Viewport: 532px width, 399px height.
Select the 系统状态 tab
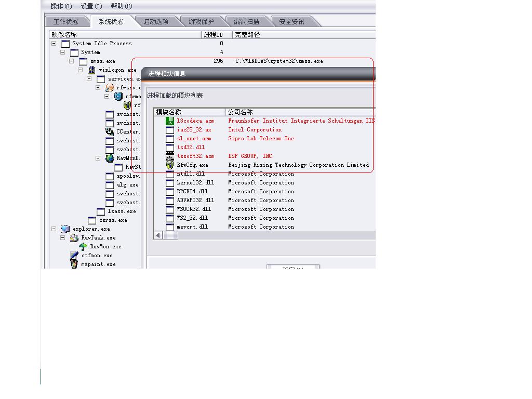click(111, 22)
